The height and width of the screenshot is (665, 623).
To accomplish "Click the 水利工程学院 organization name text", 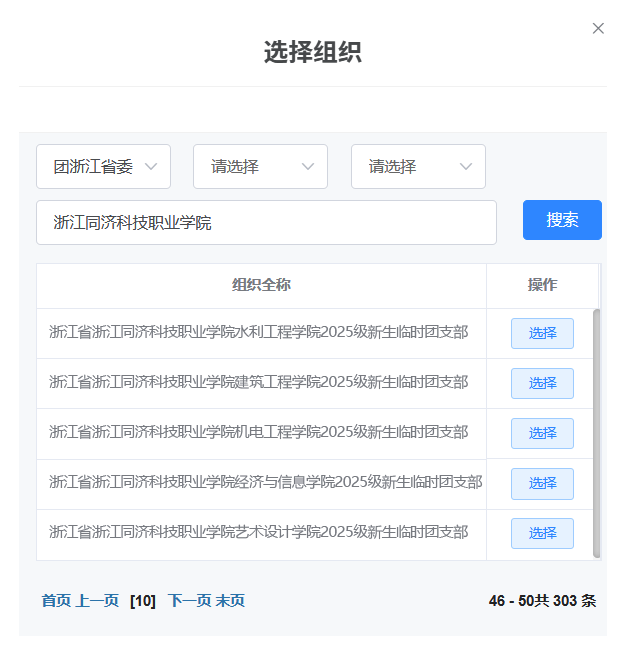I will [258, 332].
